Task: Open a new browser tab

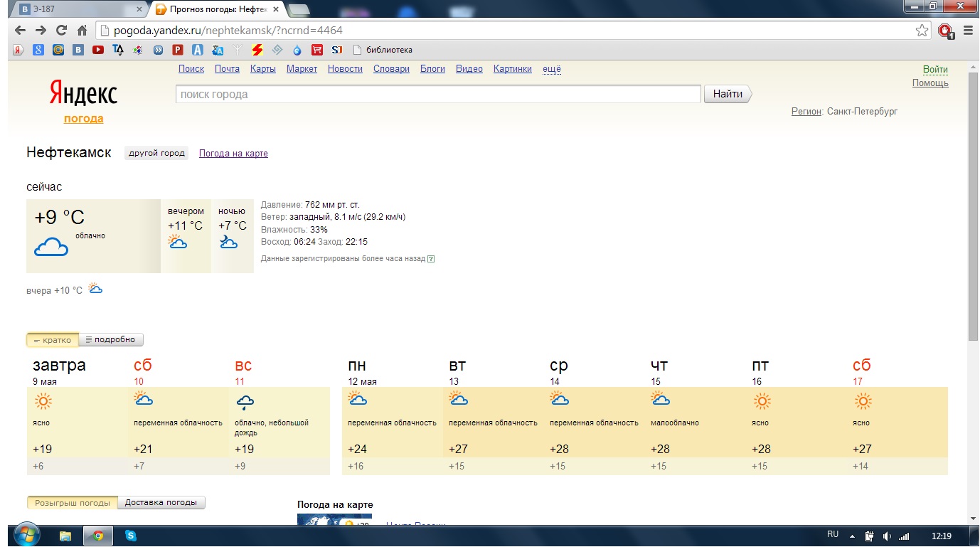Action: click(x=299, y=9)
